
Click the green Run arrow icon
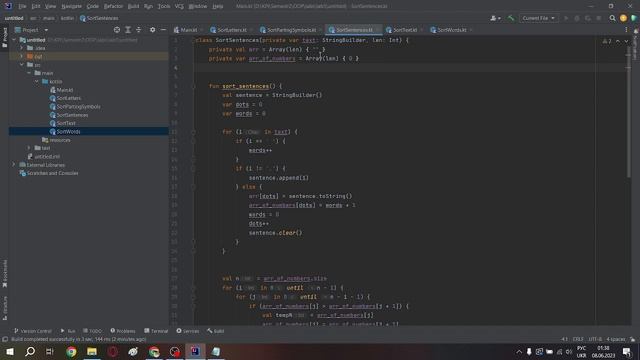(566, 18)
